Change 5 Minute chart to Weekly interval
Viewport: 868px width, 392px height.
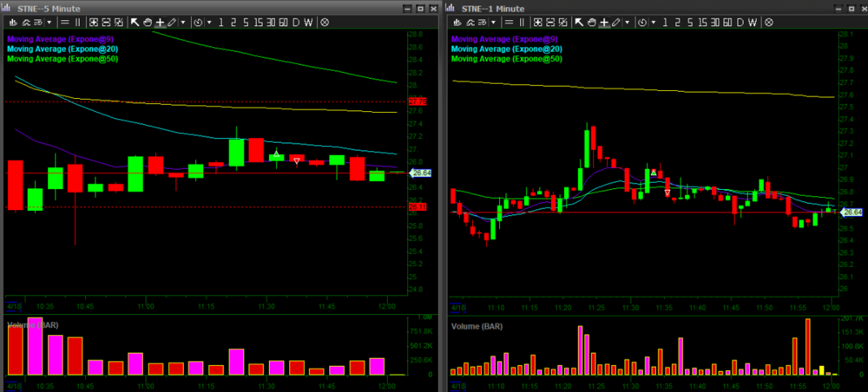click(x=308, y=22)
